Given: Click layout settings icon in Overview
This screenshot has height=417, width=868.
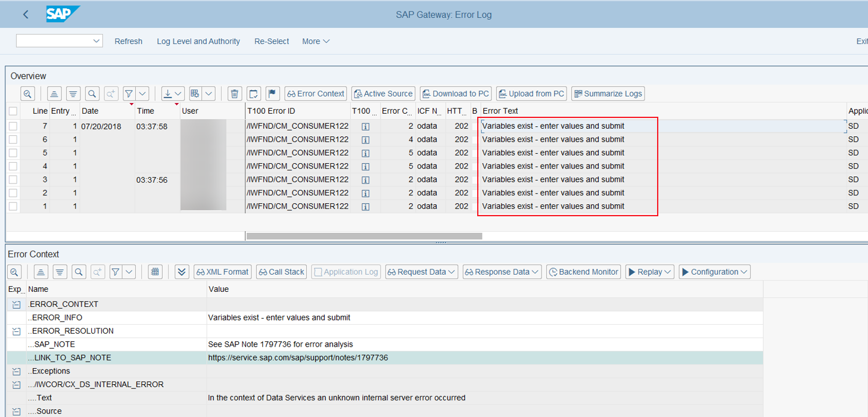Looking at the screenshot, I should (195, 94).
